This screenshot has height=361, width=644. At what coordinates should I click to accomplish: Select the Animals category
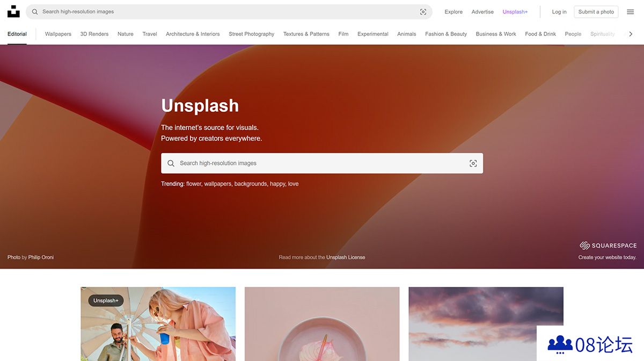407,34
